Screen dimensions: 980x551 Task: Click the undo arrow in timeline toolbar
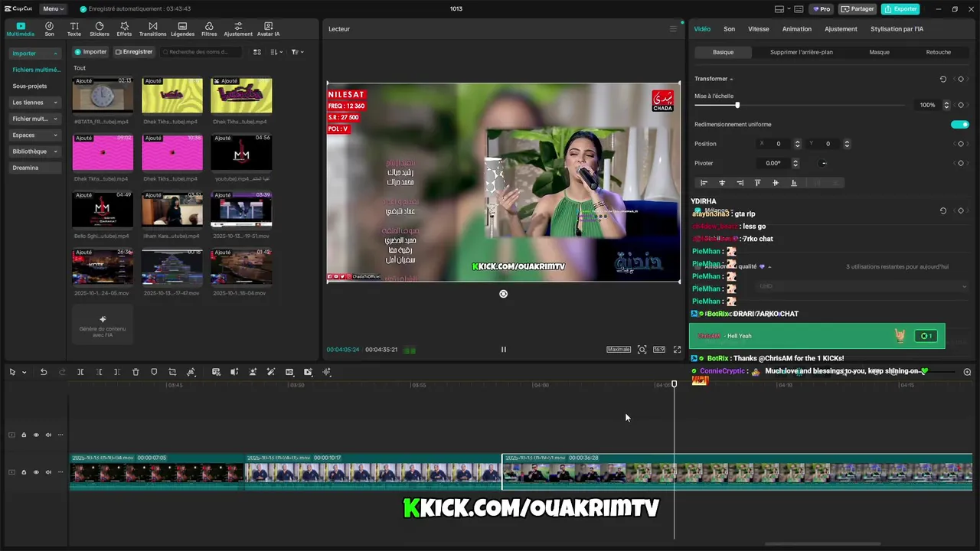[44, 372]
